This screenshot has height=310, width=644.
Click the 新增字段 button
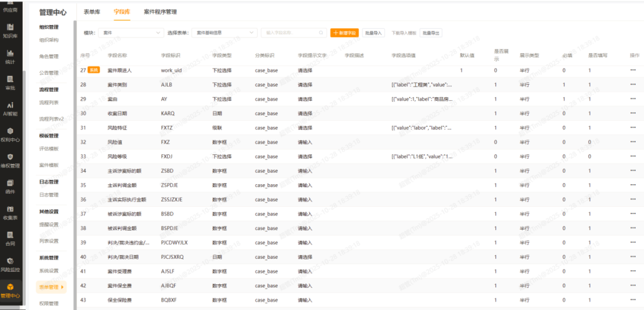(x=345, y=33)
